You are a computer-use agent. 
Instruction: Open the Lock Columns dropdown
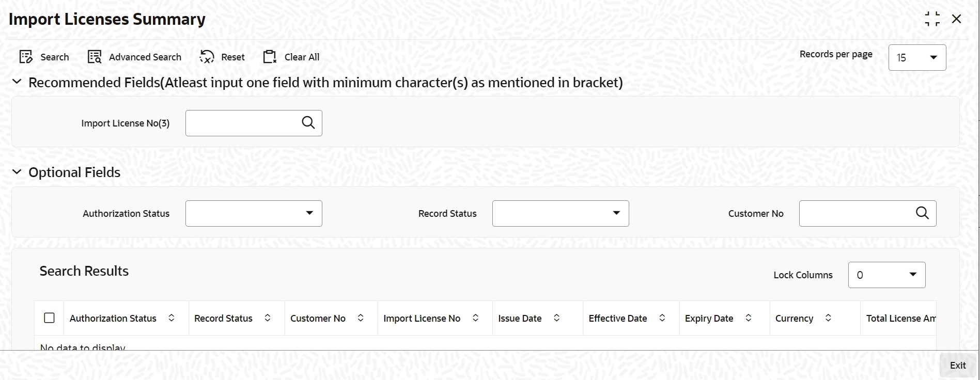[x=886, y=275]
